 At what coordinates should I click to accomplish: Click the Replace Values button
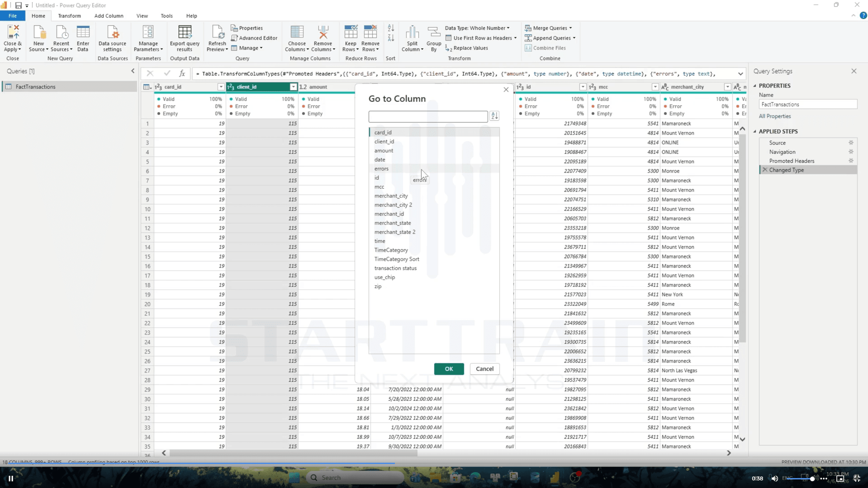point(466,48)
